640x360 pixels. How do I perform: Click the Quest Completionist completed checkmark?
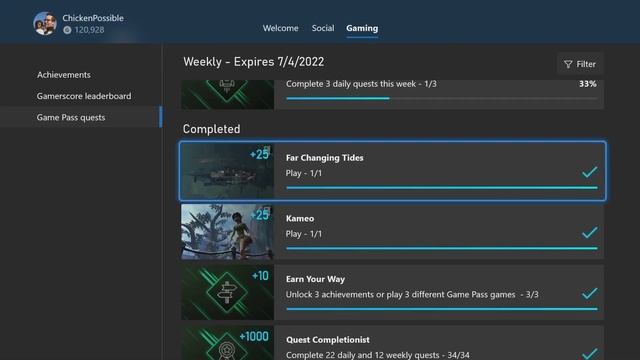(589, 353)
